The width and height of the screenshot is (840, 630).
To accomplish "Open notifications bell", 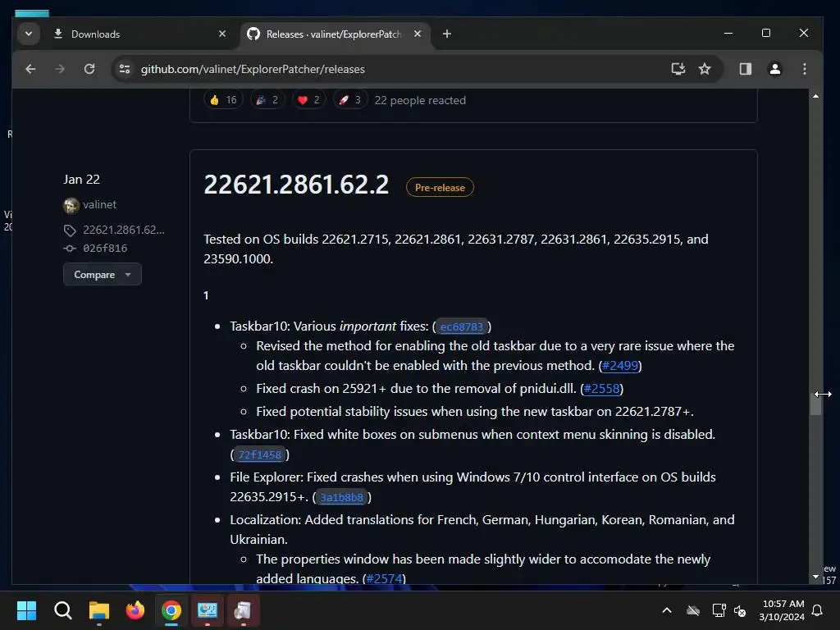I will [818, 610].
